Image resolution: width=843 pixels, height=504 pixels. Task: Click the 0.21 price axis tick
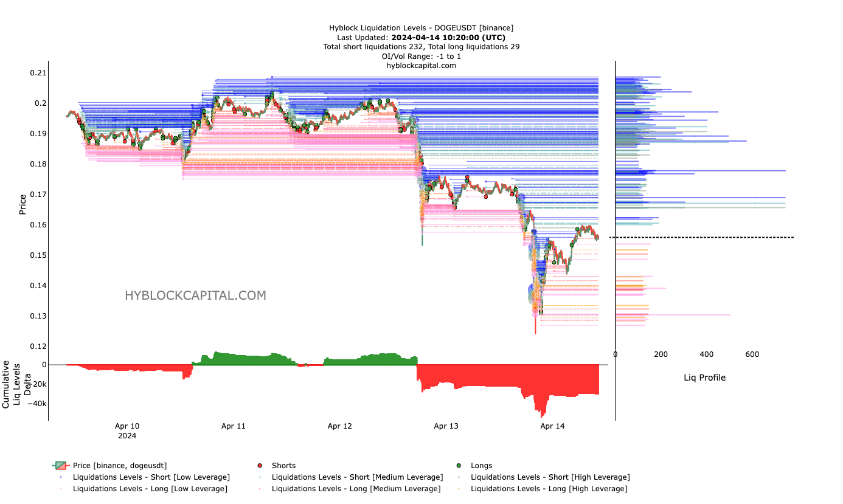[38, 73]
